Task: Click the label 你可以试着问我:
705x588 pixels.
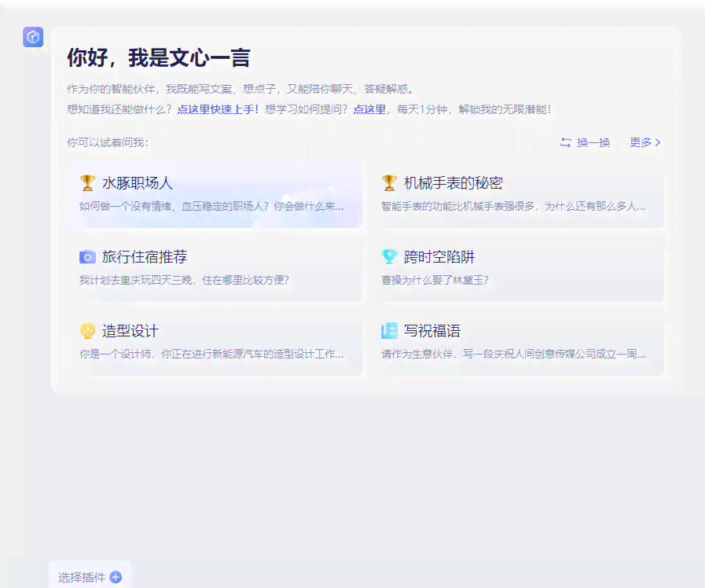Action: 108,142
